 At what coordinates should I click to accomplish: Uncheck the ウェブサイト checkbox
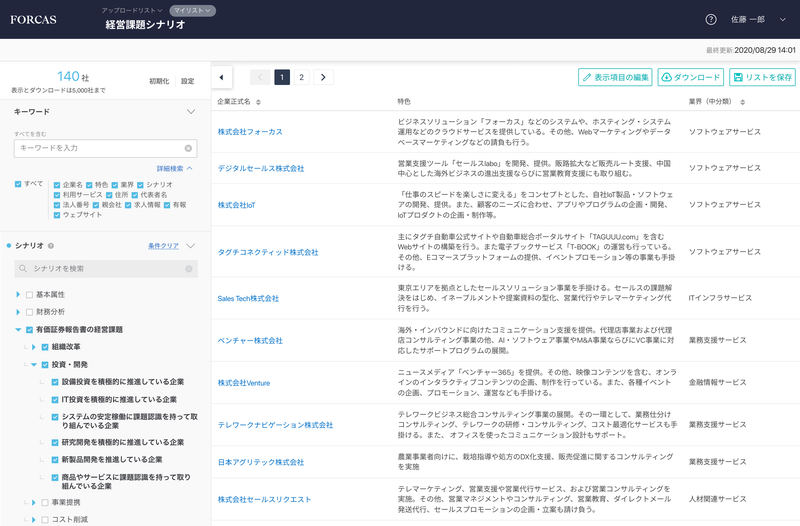[57, 215]
